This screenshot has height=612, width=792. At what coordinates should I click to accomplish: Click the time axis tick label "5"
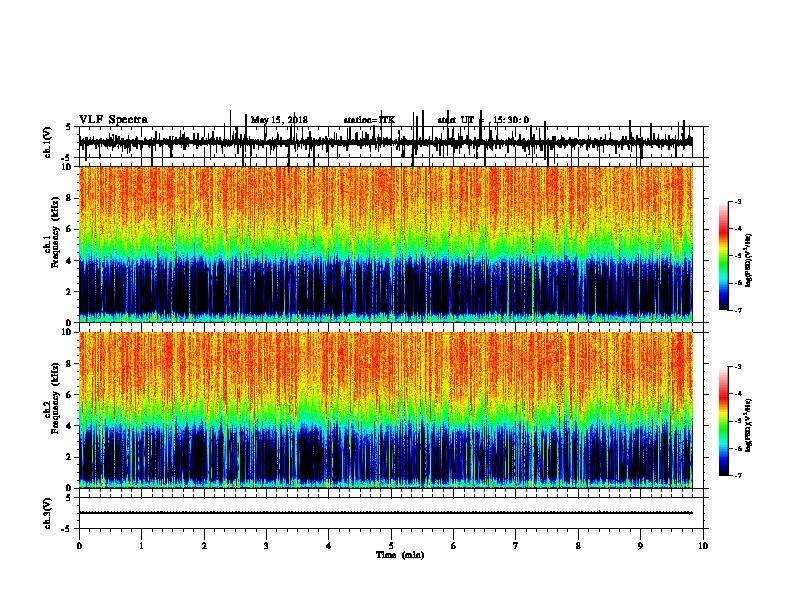[x=391, y=546]
